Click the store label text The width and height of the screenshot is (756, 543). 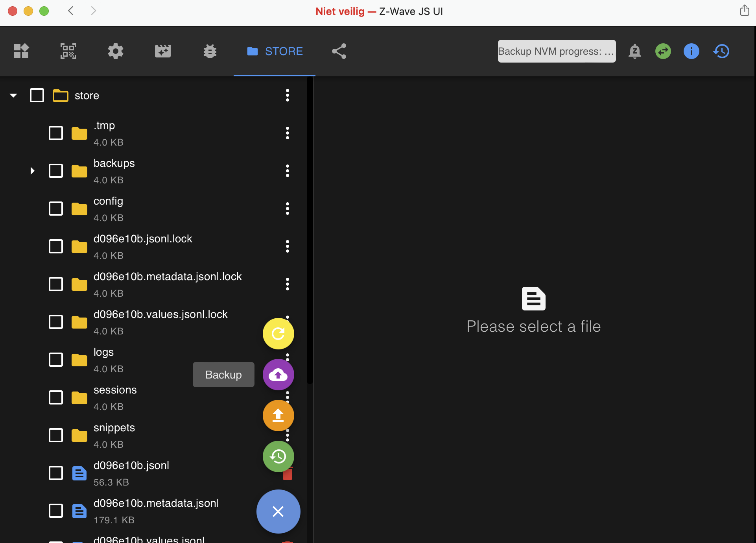[x=87, y=96]
